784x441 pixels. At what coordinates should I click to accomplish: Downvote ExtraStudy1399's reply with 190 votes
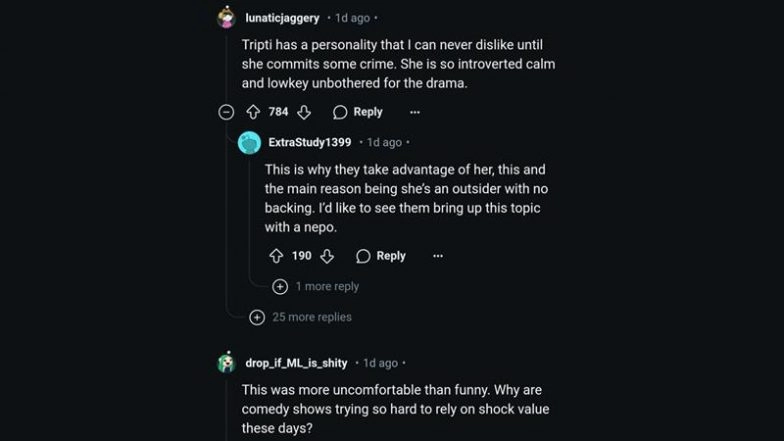[327, 256]
